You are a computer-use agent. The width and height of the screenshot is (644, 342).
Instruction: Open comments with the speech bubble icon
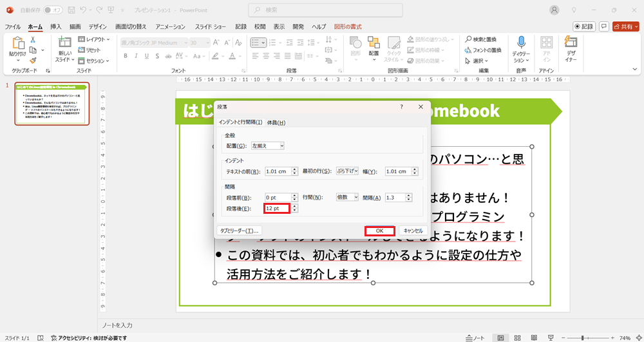point(604,26)
